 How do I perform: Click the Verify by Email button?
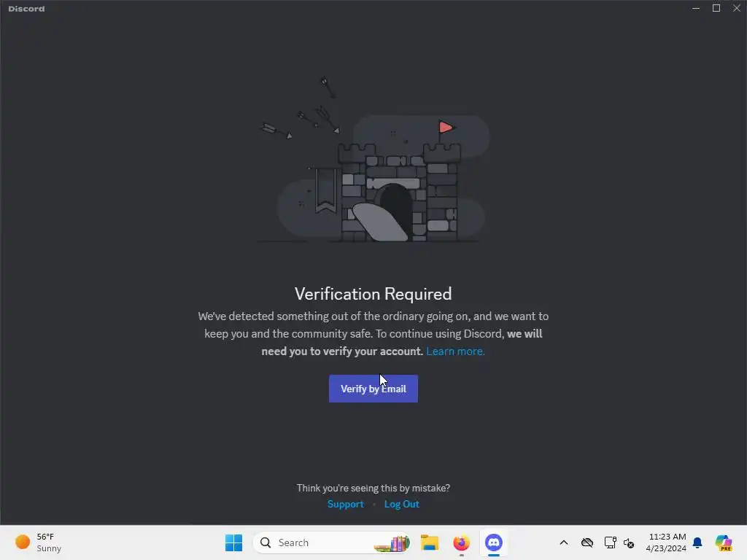(x=373, y=389)
